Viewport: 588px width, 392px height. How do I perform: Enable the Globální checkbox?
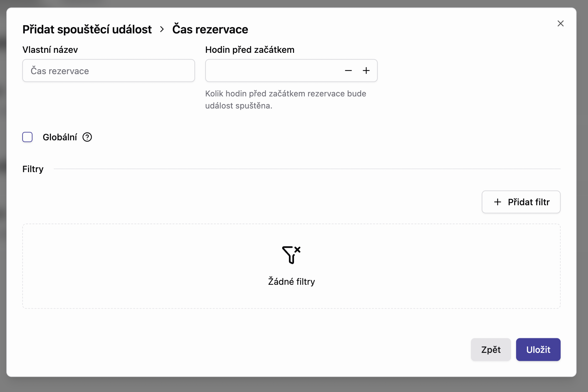pos(27,137)
